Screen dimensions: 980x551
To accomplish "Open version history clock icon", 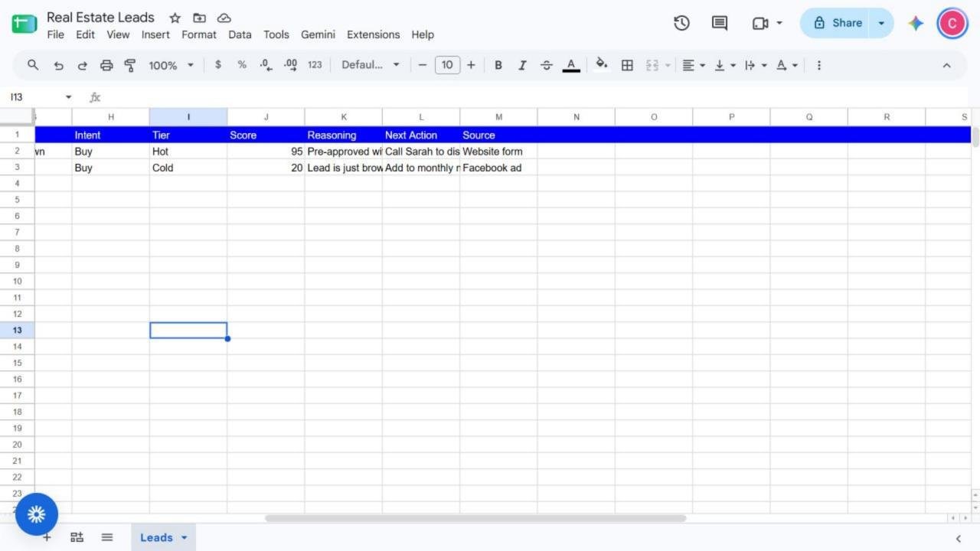I will [681, 23].
